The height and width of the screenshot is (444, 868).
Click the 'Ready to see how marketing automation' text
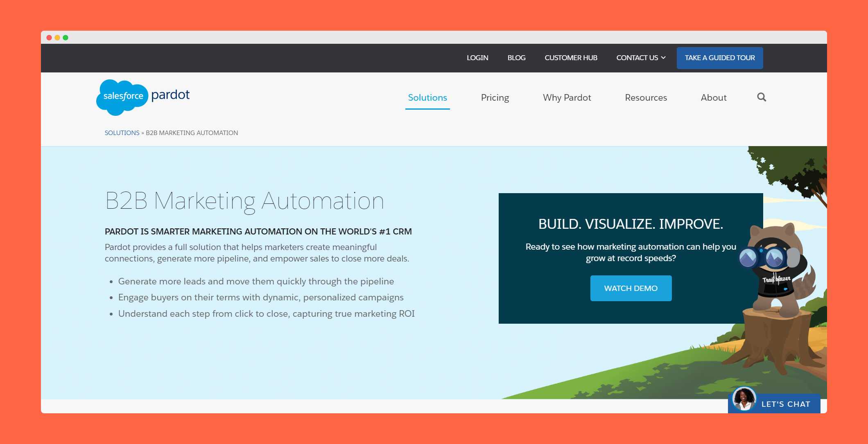631,252
